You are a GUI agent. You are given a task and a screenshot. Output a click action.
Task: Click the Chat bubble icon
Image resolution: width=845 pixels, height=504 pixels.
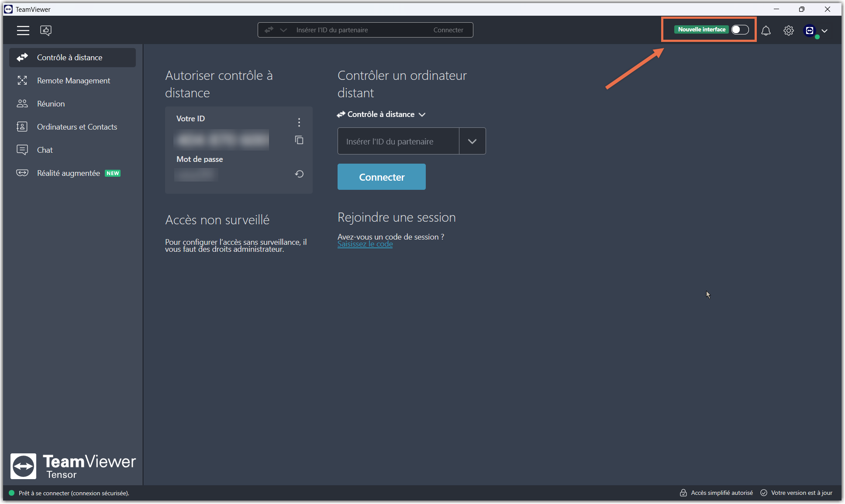pos(22,150)
